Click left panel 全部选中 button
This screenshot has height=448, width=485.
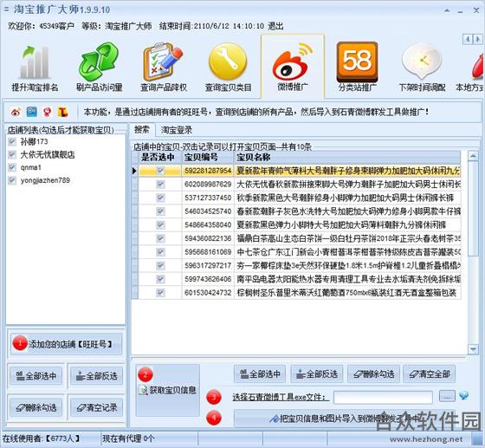click(x=36, y=376)
